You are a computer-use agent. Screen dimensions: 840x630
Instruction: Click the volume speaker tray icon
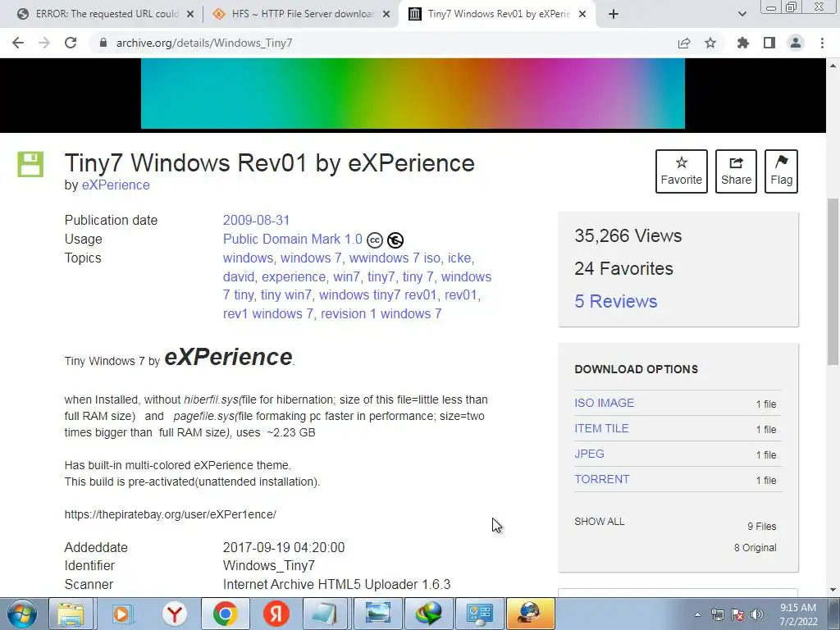click(x=757, y=614)
